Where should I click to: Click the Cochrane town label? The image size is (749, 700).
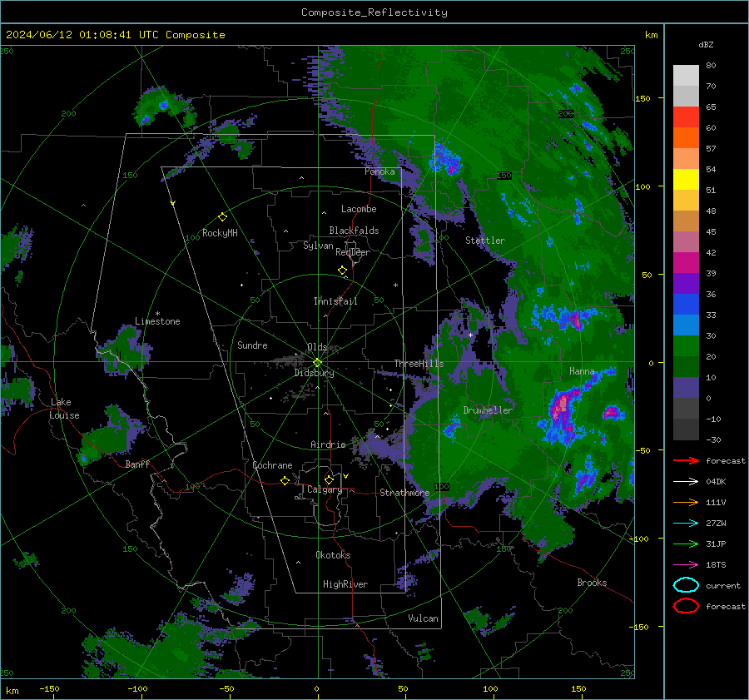click(272, 465)
